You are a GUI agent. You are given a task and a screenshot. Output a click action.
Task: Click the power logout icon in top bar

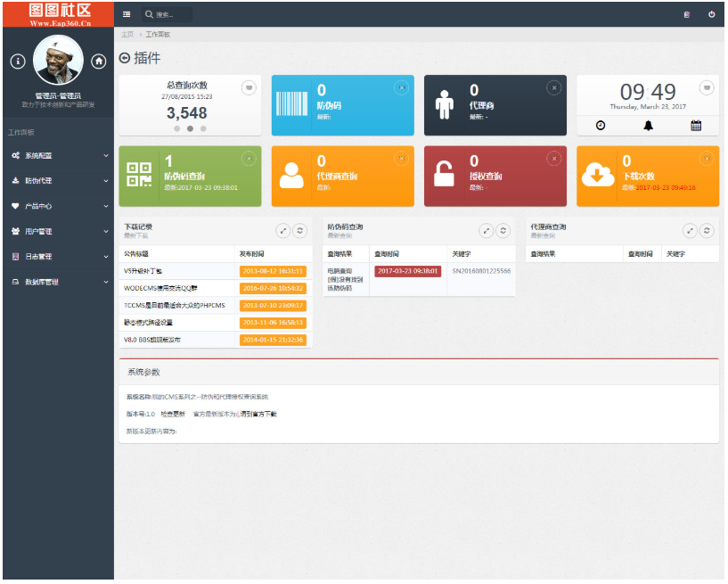(711, 14)
